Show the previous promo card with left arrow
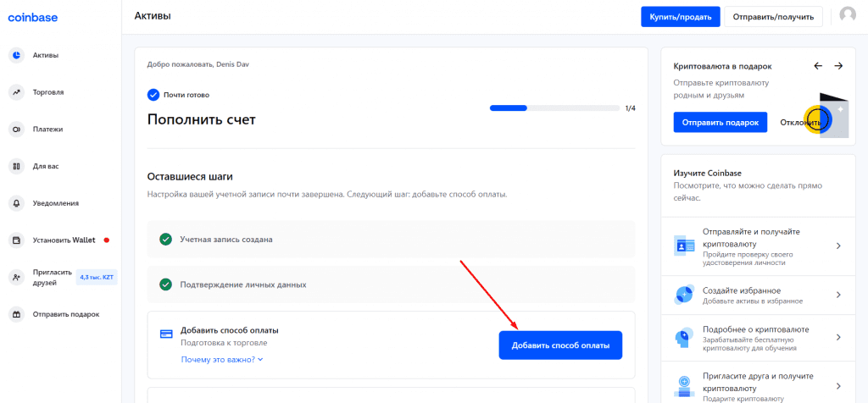 tap(818, 66)
